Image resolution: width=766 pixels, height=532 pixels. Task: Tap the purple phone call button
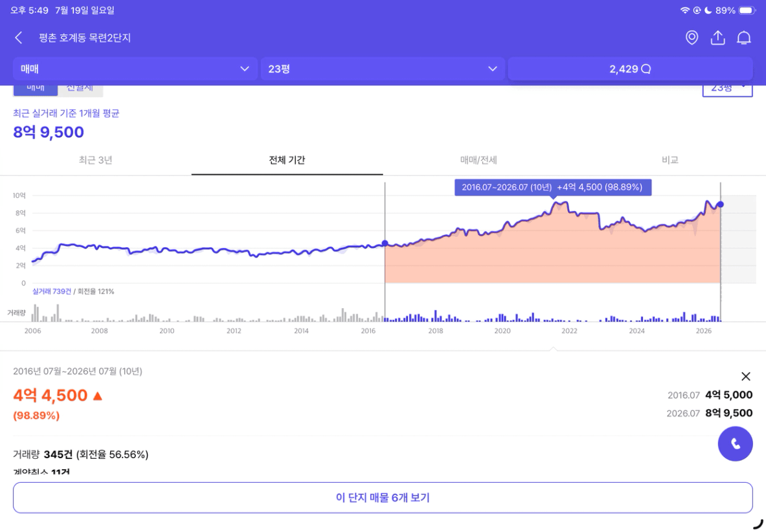point(735,444)
